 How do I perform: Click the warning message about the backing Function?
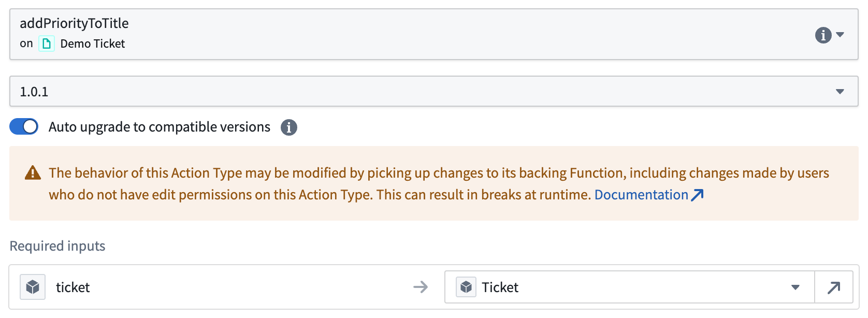tap(363, 184)
